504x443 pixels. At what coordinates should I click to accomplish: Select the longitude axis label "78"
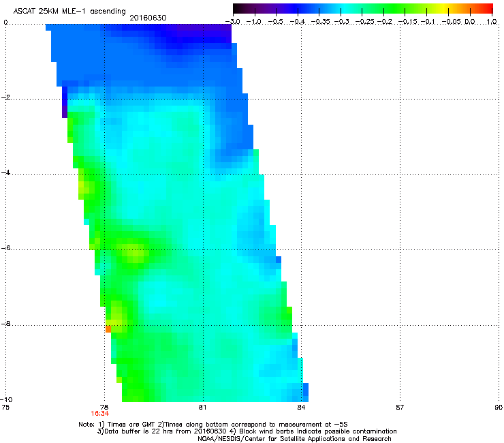click(x=104, y=408)
